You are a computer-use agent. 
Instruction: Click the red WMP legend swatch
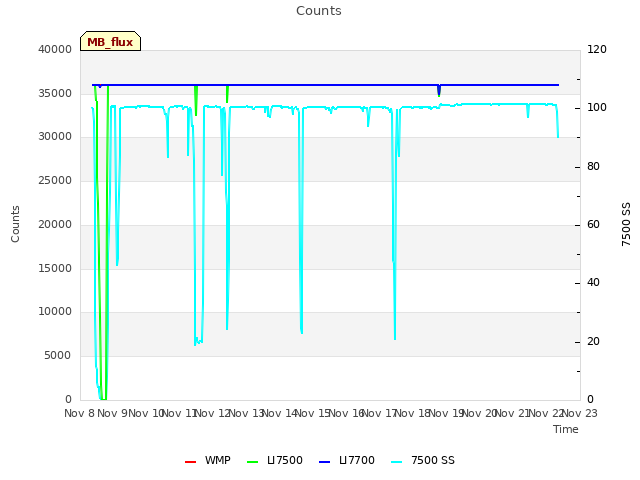(x=191, y=462)
